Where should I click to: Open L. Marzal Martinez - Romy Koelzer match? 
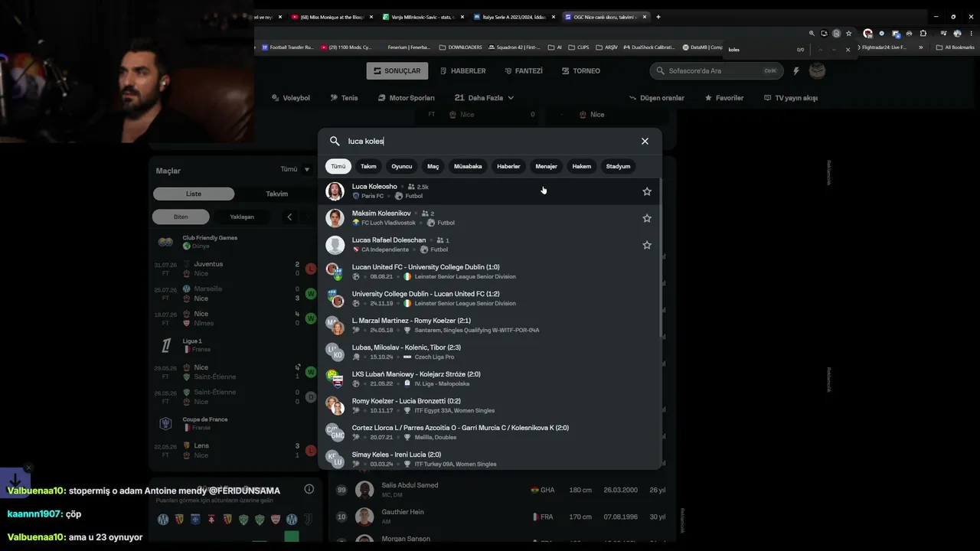(488, 325)
